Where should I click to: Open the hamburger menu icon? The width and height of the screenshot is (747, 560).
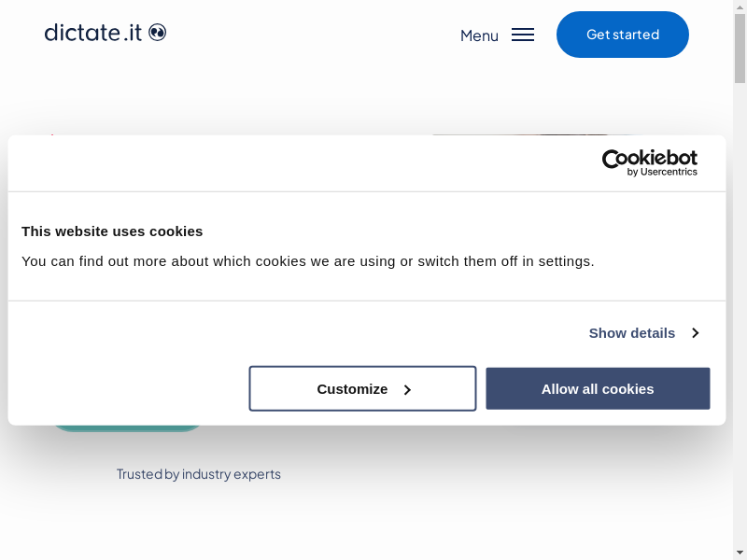coord(523,35)
